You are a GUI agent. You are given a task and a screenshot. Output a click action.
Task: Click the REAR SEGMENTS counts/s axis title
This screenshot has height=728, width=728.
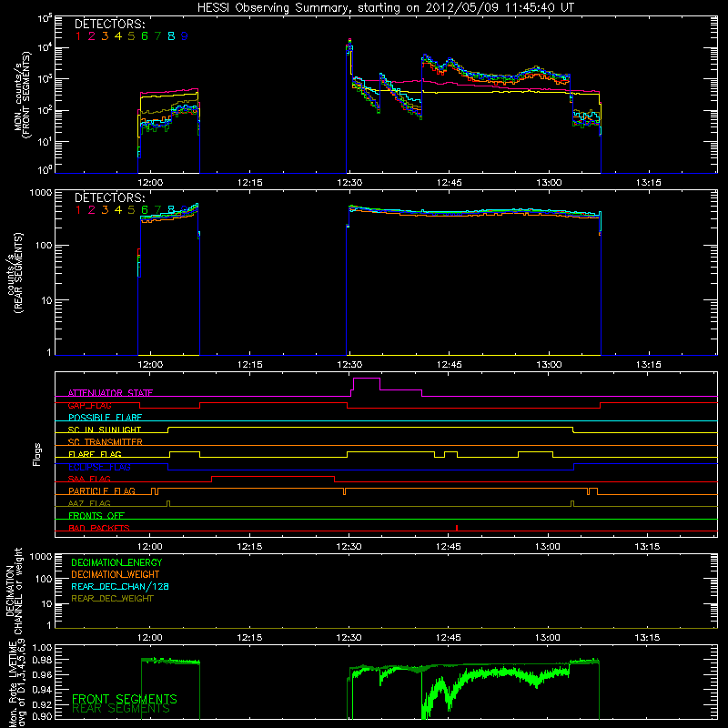point(16,273)
